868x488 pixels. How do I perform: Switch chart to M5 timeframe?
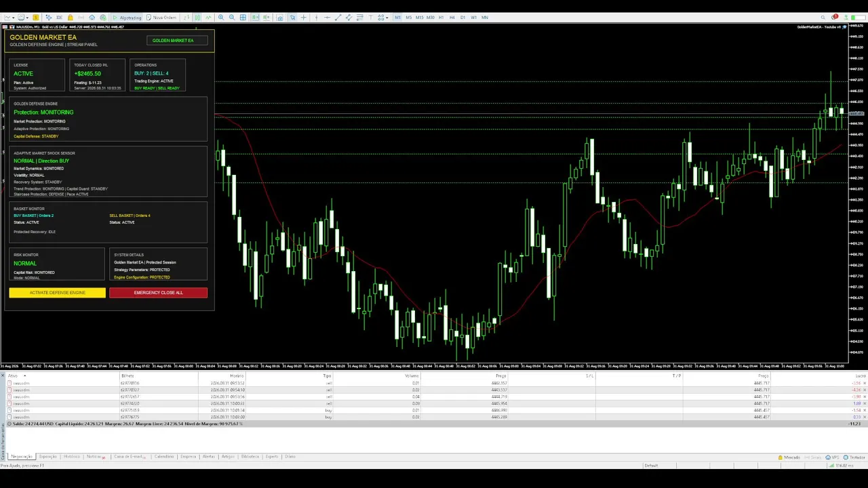click(x=409, y=18)
